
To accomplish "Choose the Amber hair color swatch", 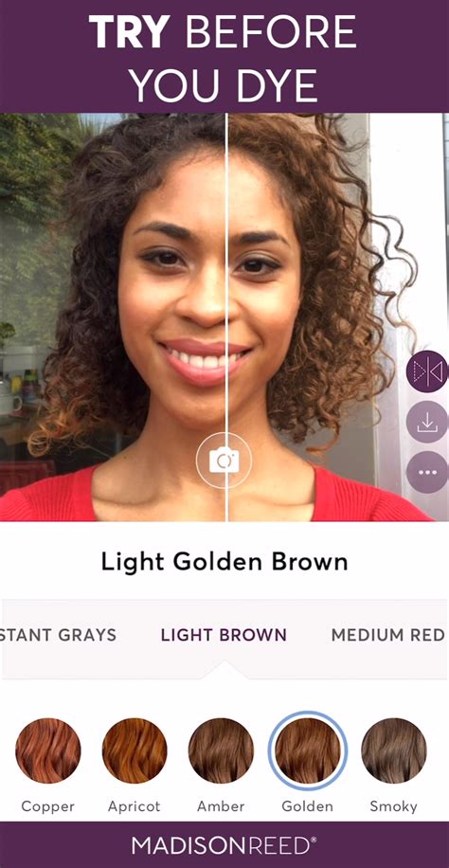I will tap(221, 750).
